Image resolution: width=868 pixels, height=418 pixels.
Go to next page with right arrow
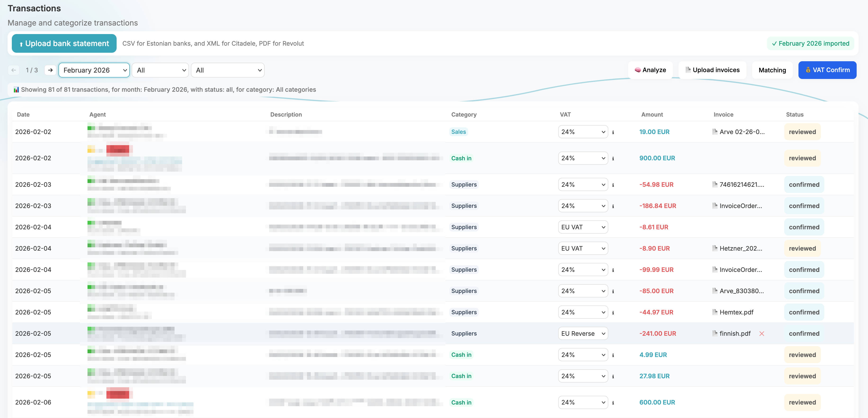[50, 70]
